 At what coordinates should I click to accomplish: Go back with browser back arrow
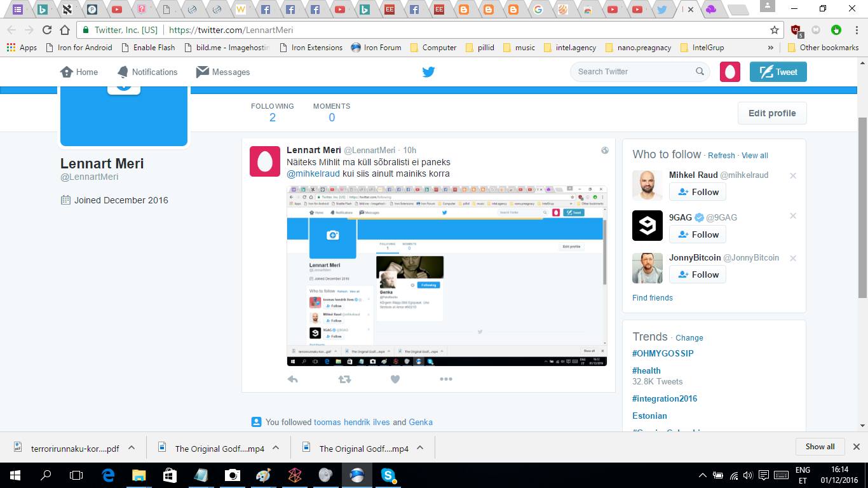(11, 30)
